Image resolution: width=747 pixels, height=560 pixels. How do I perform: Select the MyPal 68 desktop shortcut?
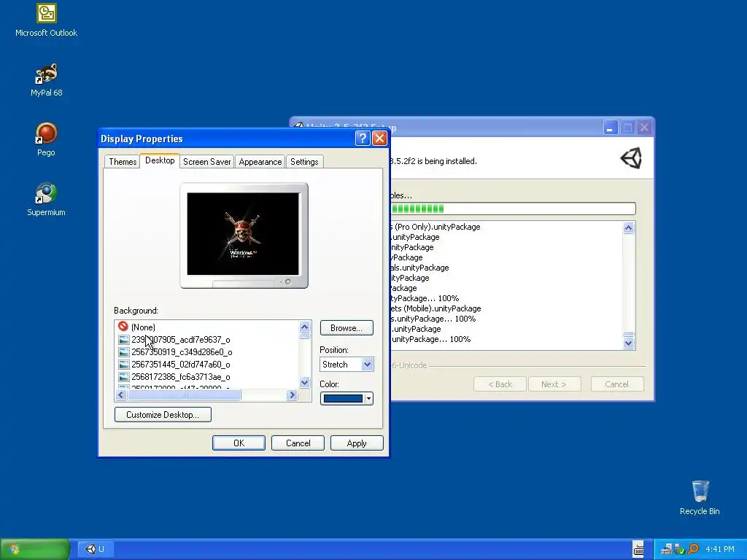click(x=46, y=80)
